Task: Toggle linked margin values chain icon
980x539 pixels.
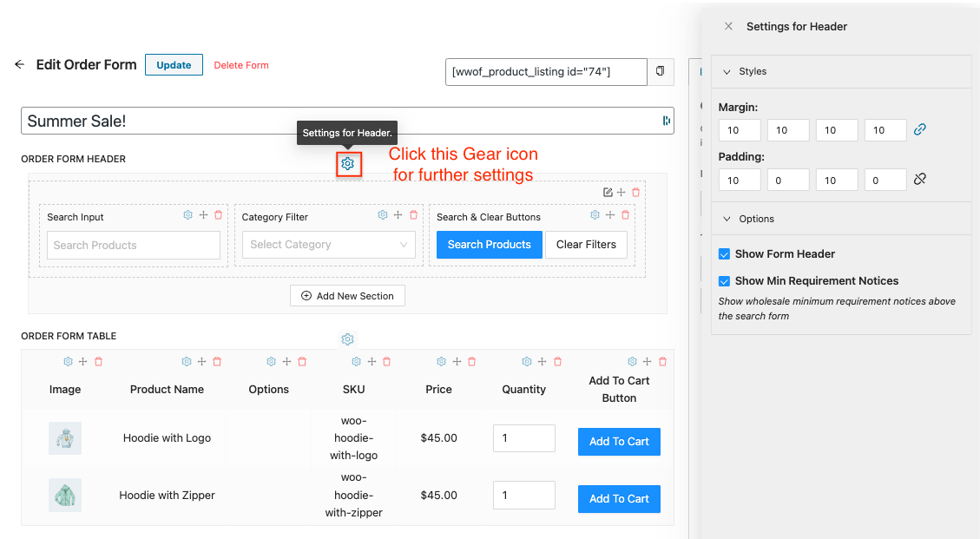Action: [x=920, y=130]
